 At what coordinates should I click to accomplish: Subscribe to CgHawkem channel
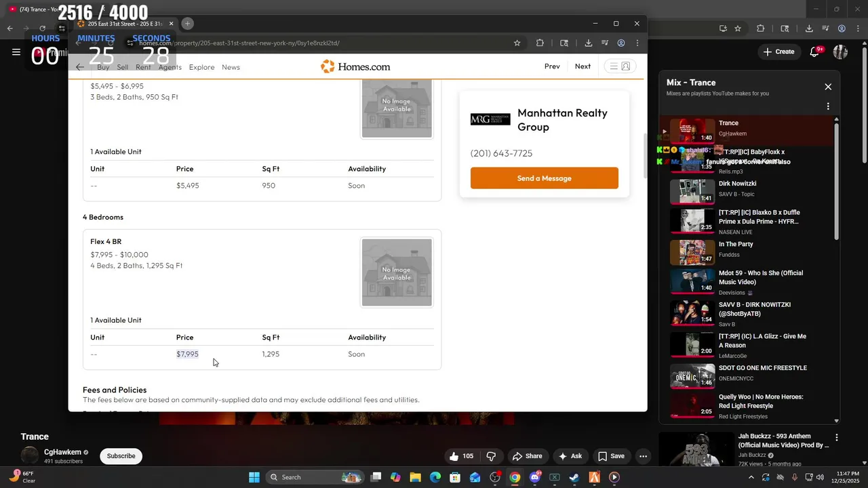click(121, 456)
